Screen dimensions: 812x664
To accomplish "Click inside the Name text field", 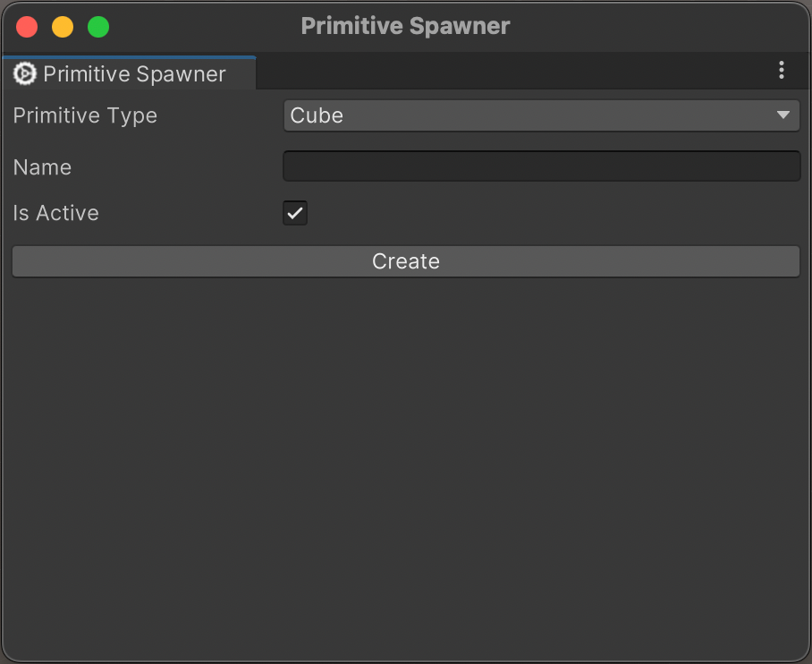I will 541,166.
